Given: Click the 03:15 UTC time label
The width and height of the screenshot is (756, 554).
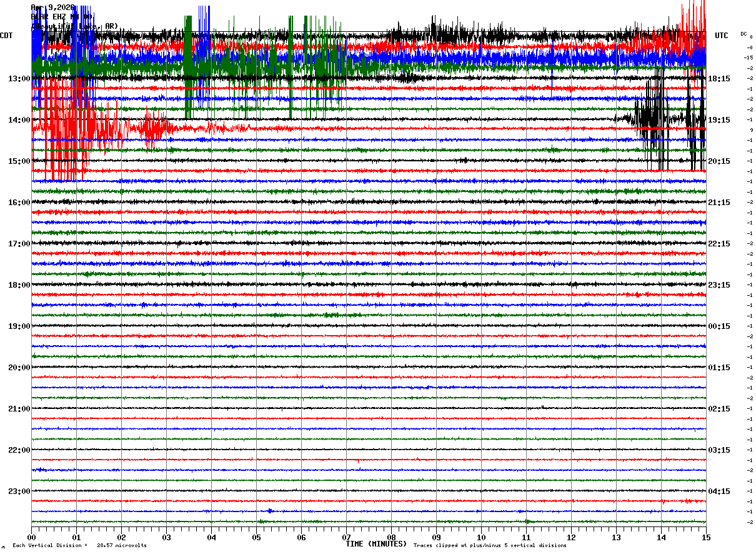Looking at the screenshot, I should coord(719,450).
